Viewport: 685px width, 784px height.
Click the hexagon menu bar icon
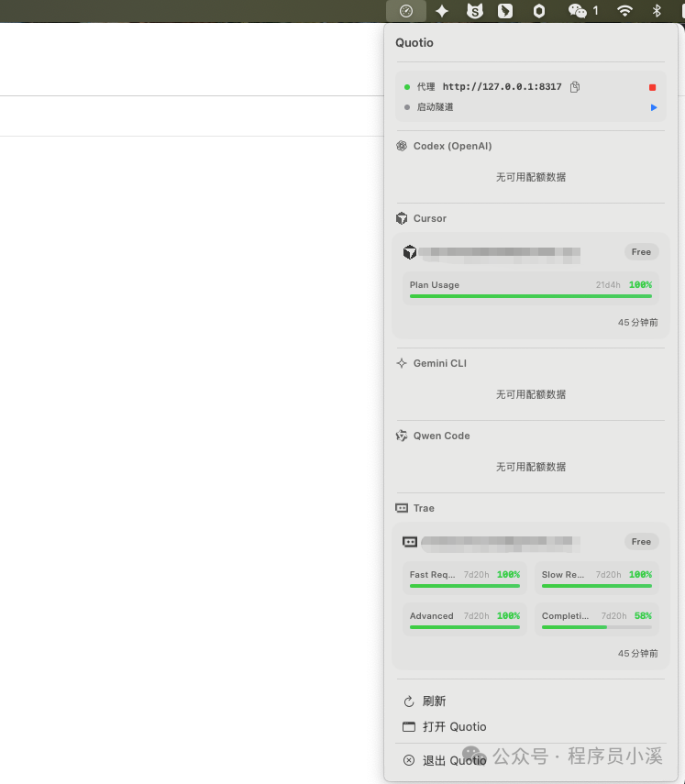click(539, 11)
